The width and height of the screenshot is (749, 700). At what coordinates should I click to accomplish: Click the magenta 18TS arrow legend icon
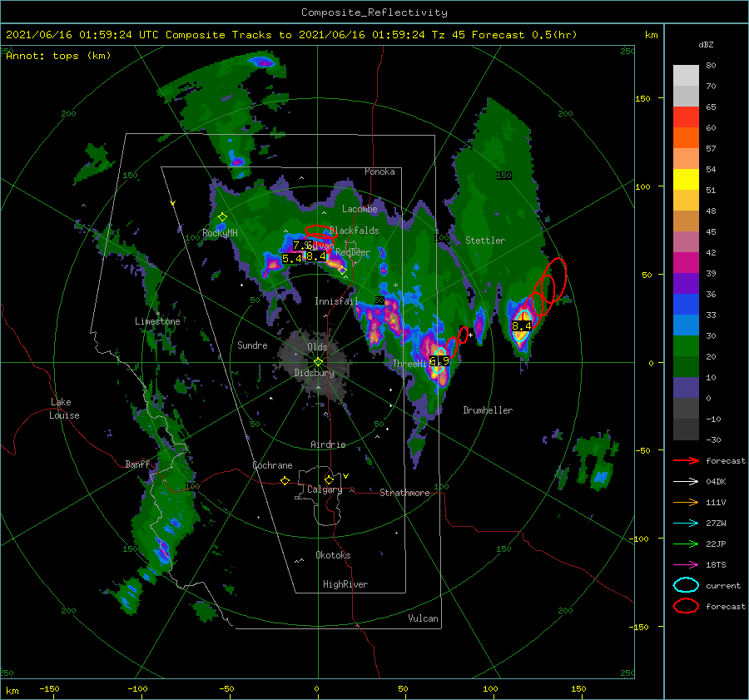tap(686, 565)
